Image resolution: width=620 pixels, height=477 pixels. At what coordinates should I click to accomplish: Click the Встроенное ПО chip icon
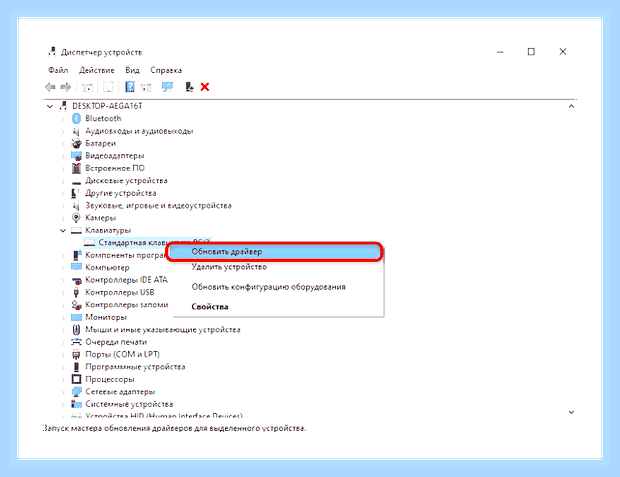pyautogui.click(x=76, y=168)
